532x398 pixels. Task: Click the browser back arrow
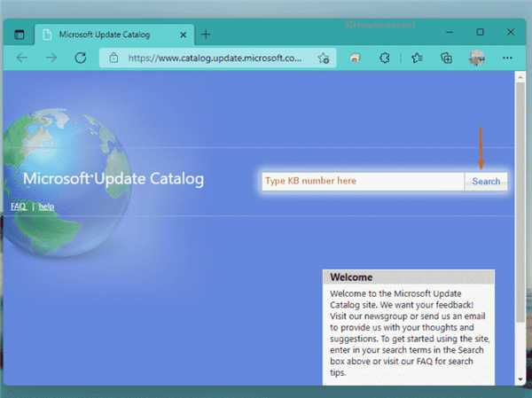tap(22, 58)
